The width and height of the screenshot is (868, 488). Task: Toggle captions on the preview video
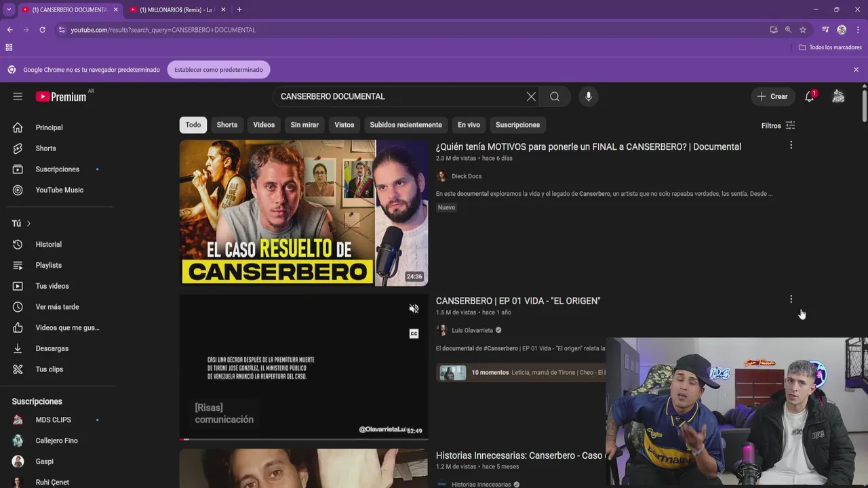pos(414,333)
